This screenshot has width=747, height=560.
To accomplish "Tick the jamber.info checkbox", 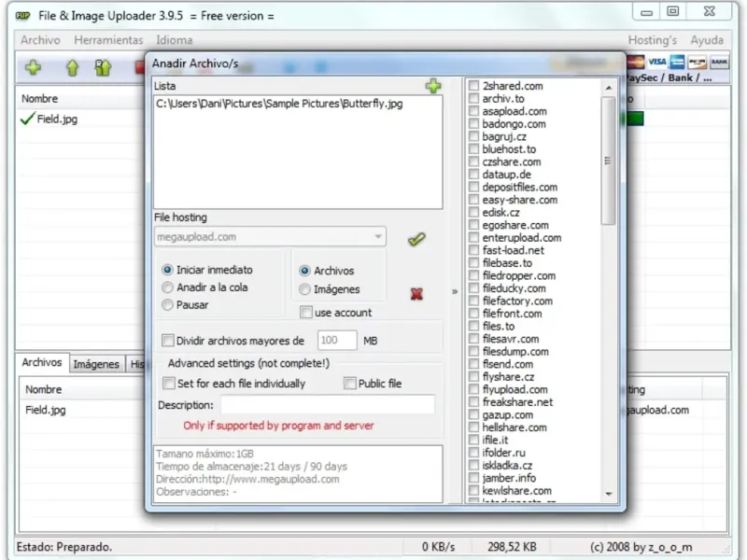I will tap(473, 478).
